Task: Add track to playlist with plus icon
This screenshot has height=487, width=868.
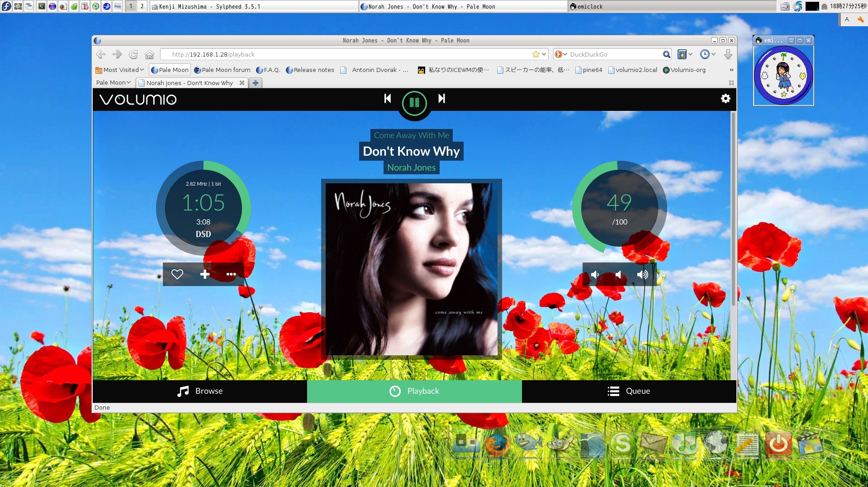Action: tap(205, 274)
